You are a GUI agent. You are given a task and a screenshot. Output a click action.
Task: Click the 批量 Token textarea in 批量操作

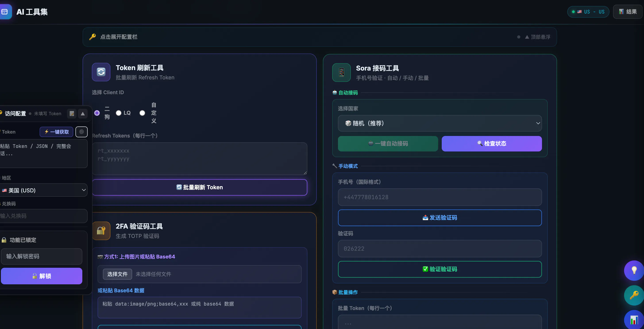click(440, 322)
